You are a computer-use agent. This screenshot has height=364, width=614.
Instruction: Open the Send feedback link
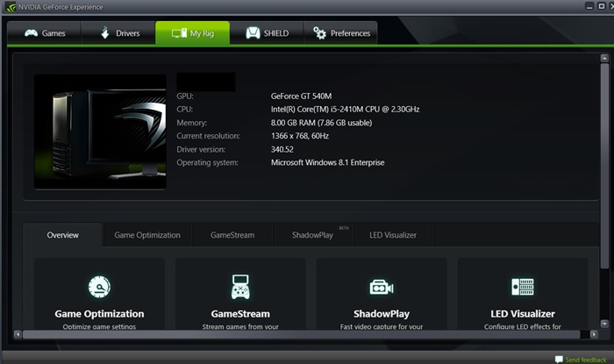tap(585, 360)
